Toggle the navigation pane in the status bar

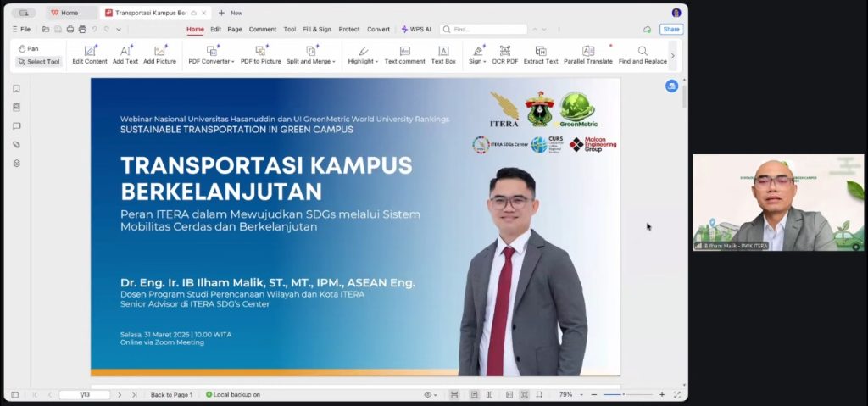[x=14, y=395]
